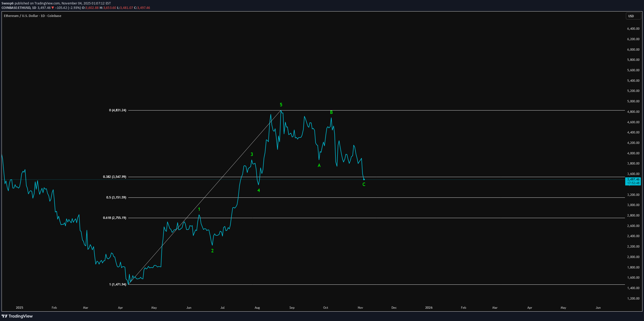Select the green wave B label

pyautogui.click(x=331, y=112)
